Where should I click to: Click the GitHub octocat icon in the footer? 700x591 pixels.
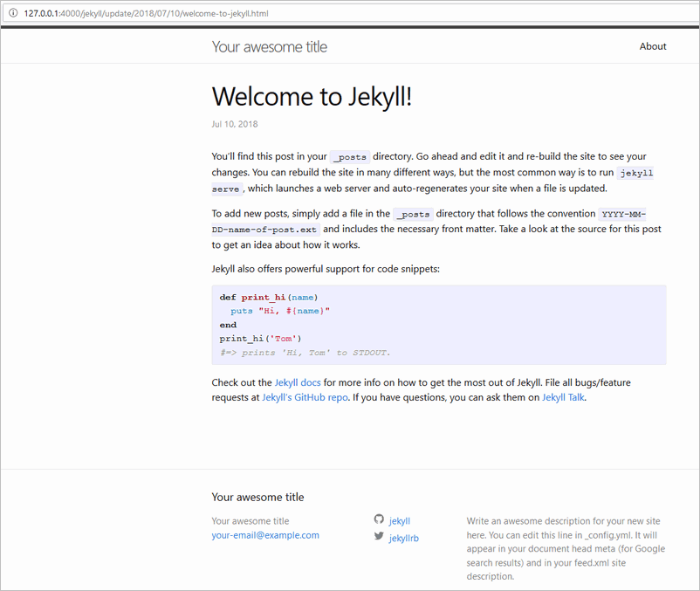tap(379, 519)
